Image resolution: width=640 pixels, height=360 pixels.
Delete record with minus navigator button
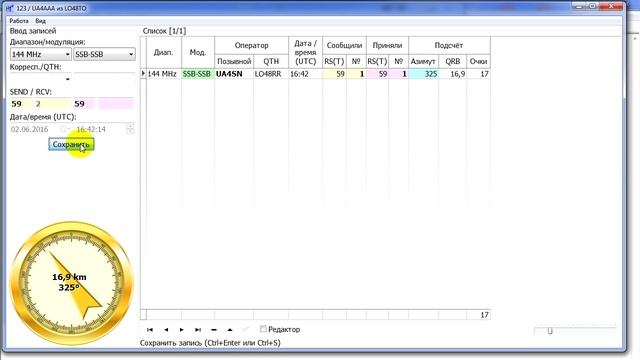click(214, 329)
